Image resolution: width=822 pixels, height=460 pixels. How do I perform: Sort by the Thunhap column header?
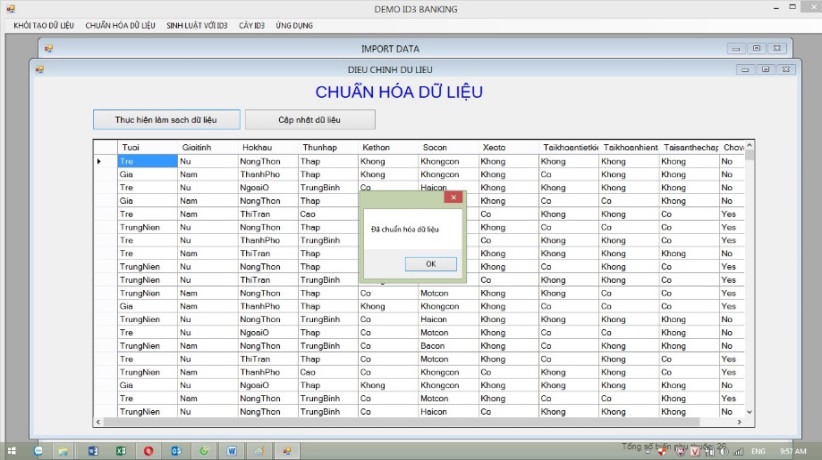click(x=328, y=147)
